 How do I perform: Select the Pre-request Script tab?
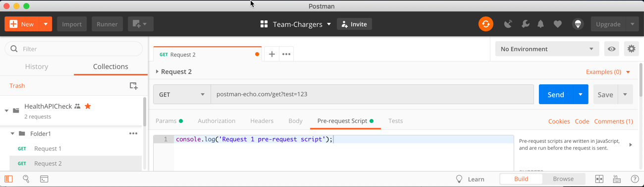click(345, 121)
